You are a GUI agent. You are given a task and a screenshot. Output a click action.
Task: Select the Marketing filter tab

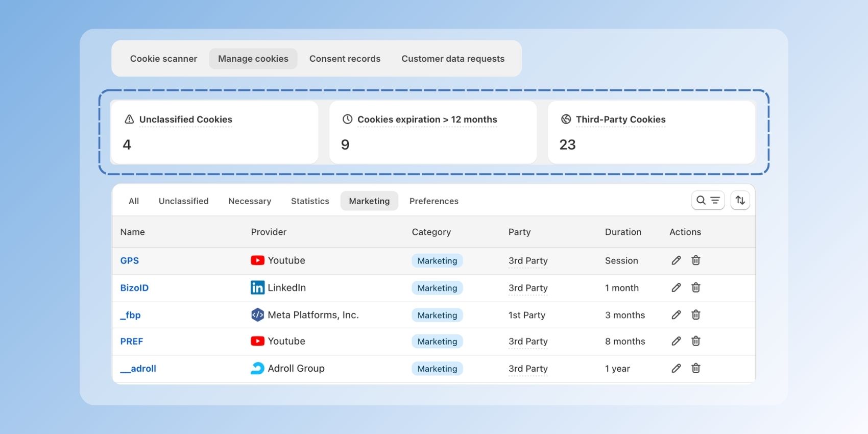pos(369,201)
